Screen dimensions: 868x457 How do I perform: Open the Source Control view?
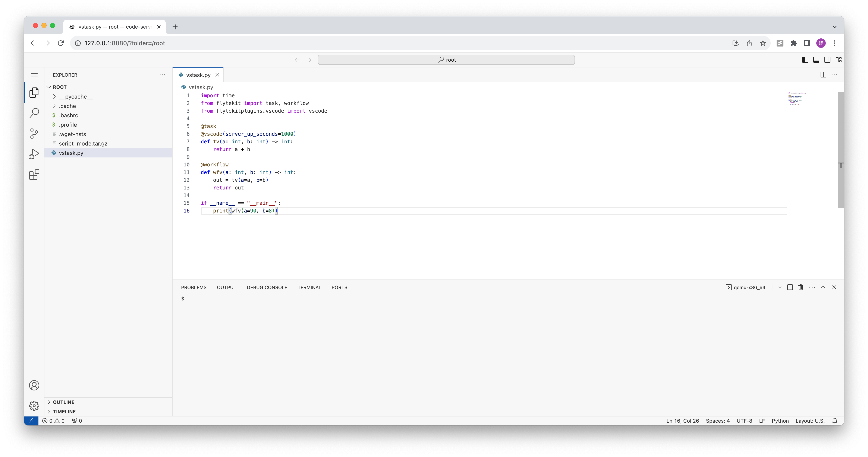34,134
